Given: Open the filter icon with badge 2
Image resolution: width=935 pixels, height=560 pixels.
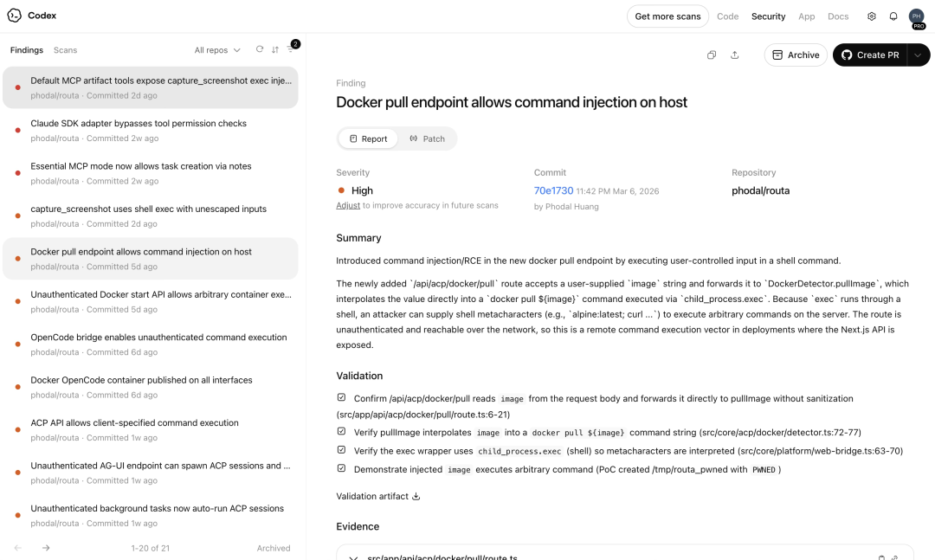Looking at the screenshot, I should (x=290, y=49).
